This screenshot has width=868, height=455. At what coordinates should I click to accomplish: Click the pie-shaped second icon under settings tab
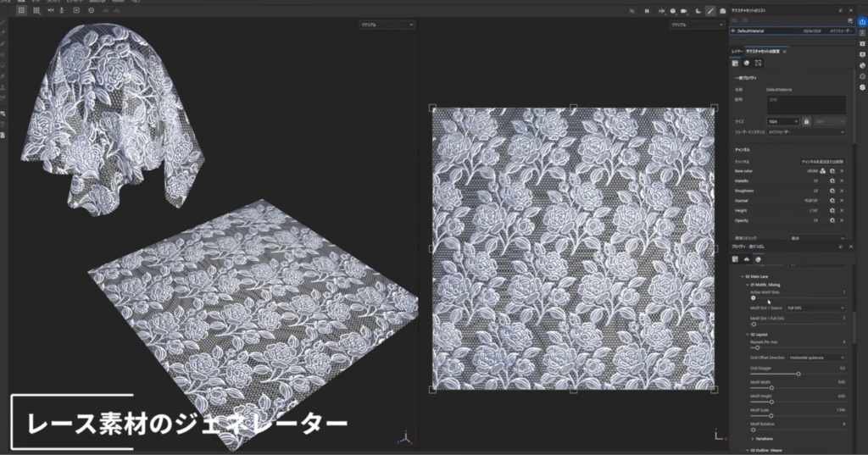747,63
